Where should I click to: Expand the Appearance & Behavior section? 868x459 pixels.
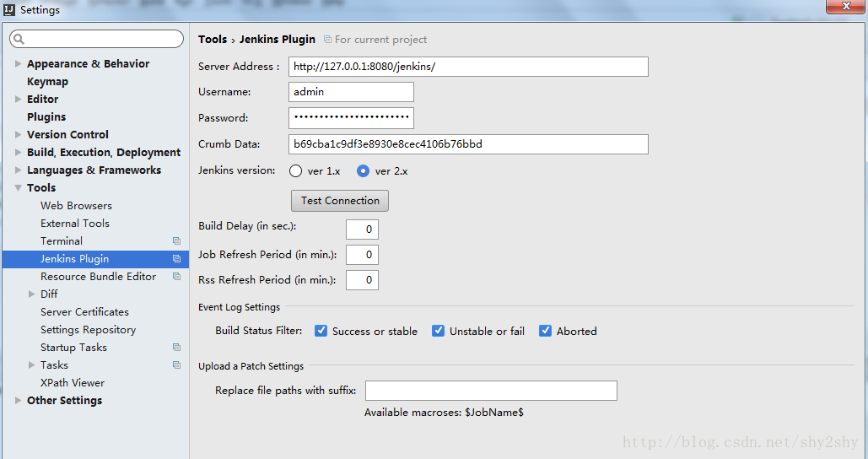click(18, 63)
